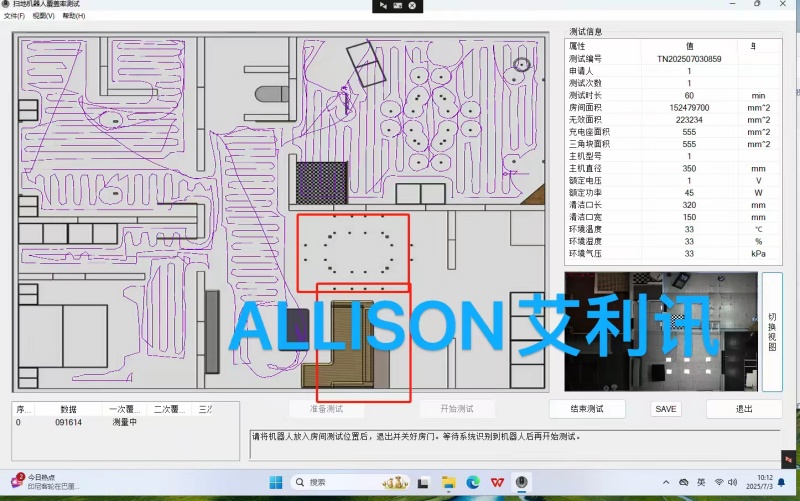Click the 清洁口宽 value 150
This screenshot has width=800, height=501.
(689, 217)
